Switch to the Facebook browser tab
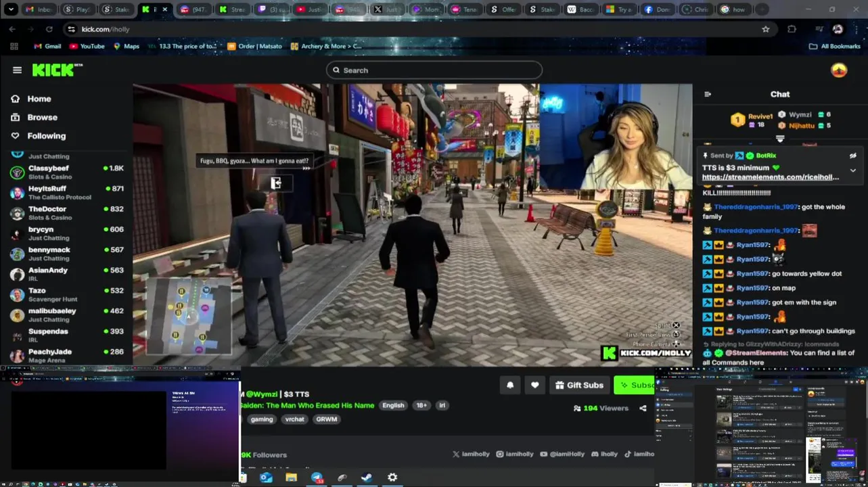The image size is (868, 487). pos(657,9)
